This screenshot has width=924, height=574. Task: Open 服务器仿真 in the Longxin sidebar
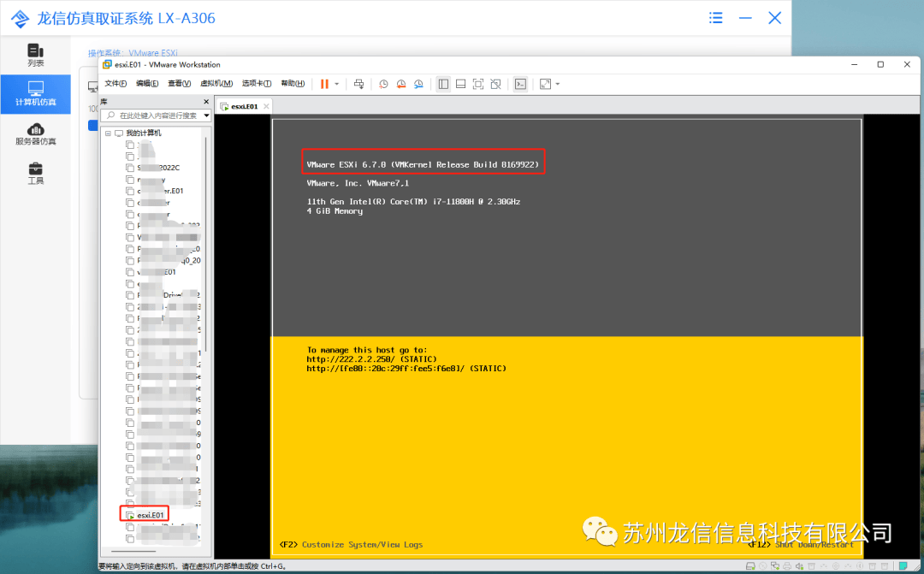tap(35, 133)
